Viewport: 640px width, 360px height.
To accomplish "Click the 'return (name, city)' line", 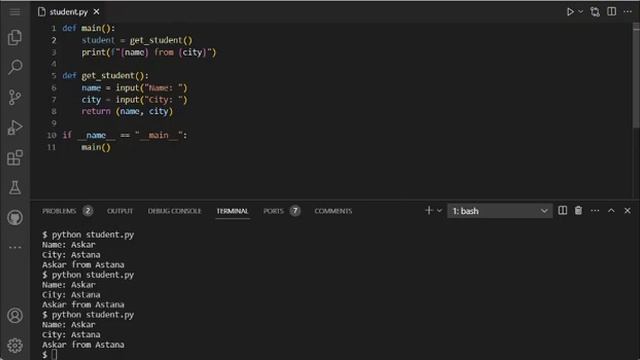I will pyautogui.click(x=127, y=111).
